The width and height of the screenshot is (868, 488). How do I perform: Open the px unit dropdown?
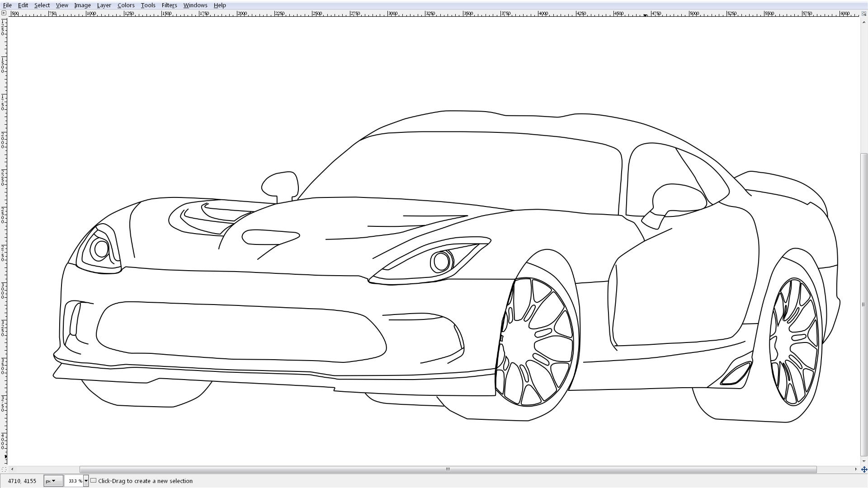pos(53,481)
